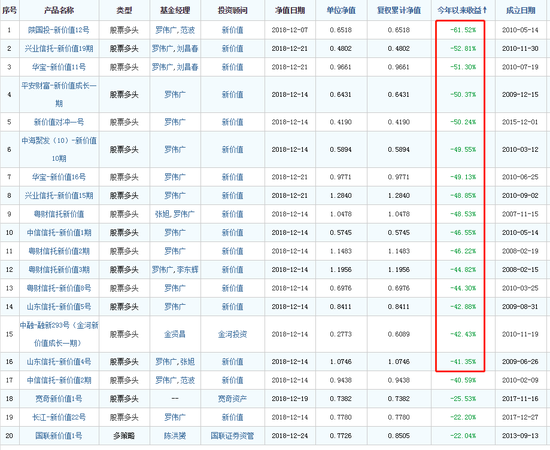This screenshot has width=550, height=450.
Task: Open product link 陕国投-新价值12号
Action: [59, 30]
